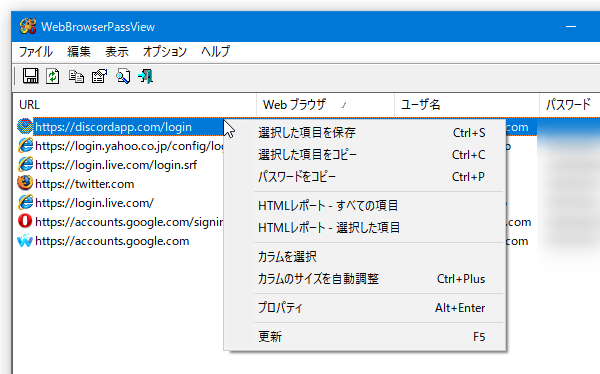Screen dimensions: 600x374
Task: Select the accounts.google.com/signin row
Action: tap(129, 222)
